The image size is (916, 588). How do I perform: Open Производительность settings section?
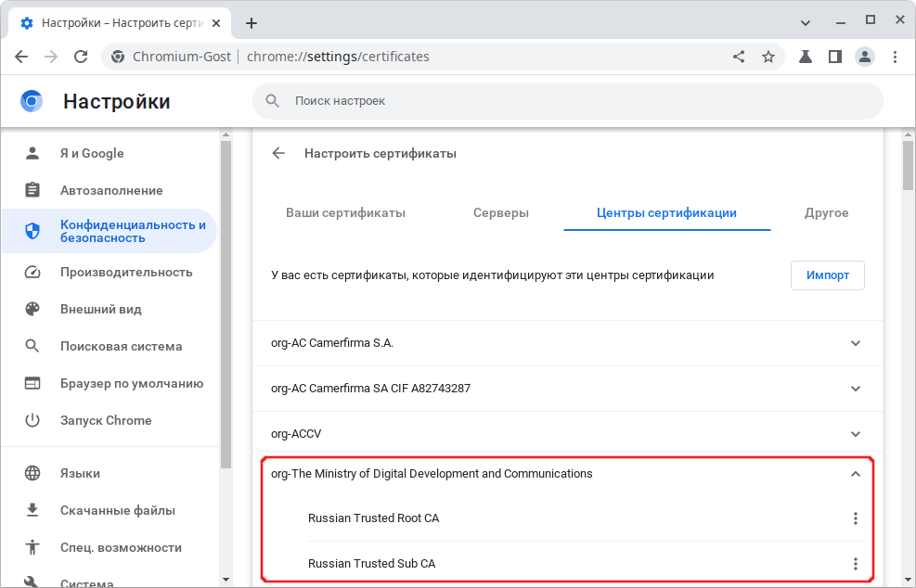[110, 272]
